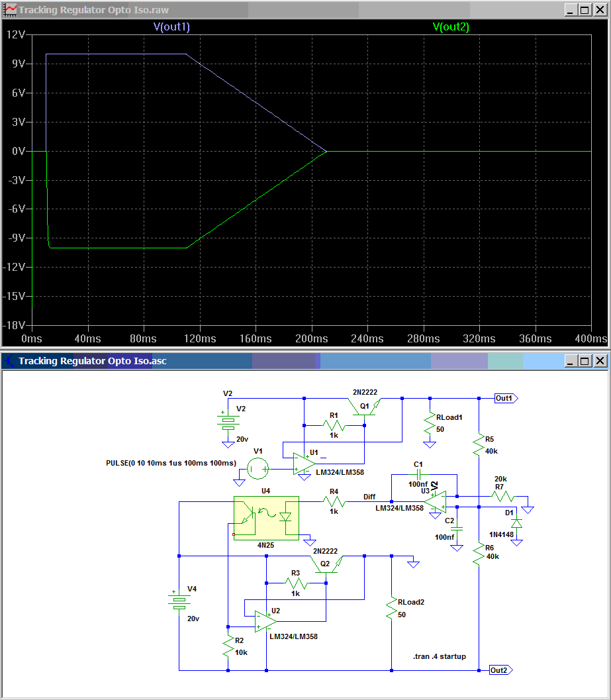Click resistor R4 symbol

[x=334, y=502]
